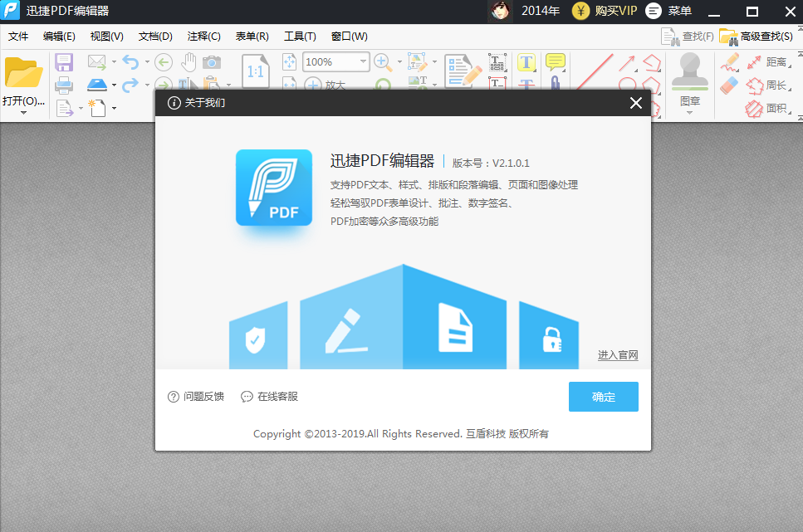Select the red Arrow drawing tool
The height and width of the screenshot is (532, 803).
pos(627,63)
